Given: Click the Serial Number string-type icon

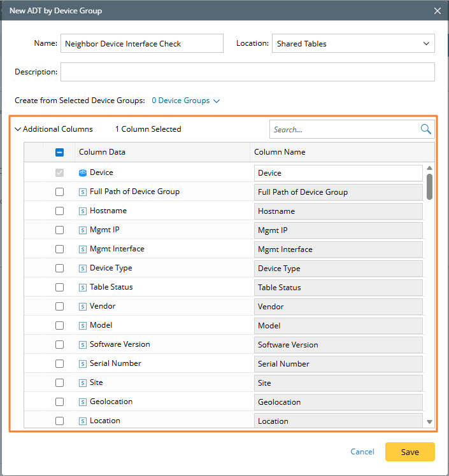Looking at the screenshot, I should click(x=82, y=363).
